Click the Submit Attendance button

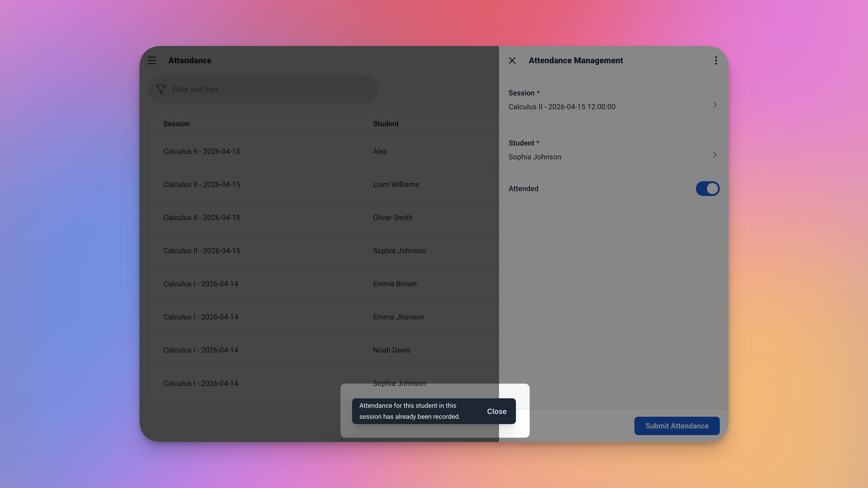click(677, 426)
